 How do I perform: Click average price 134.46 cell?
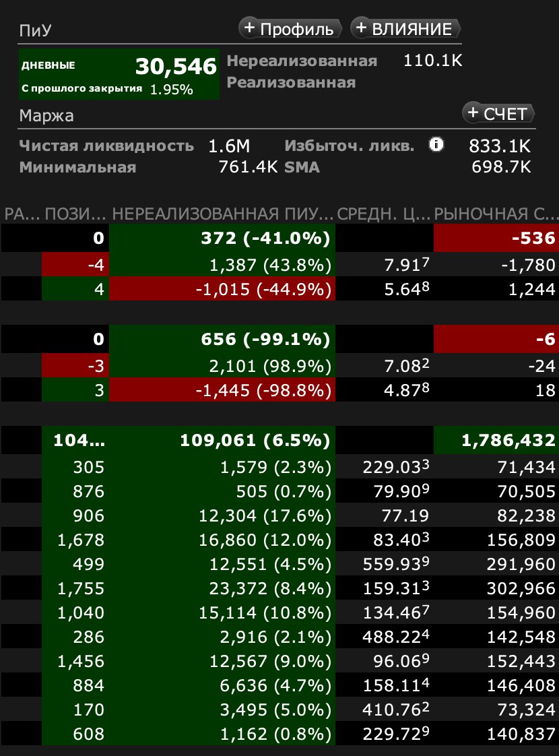click(385, 612)
